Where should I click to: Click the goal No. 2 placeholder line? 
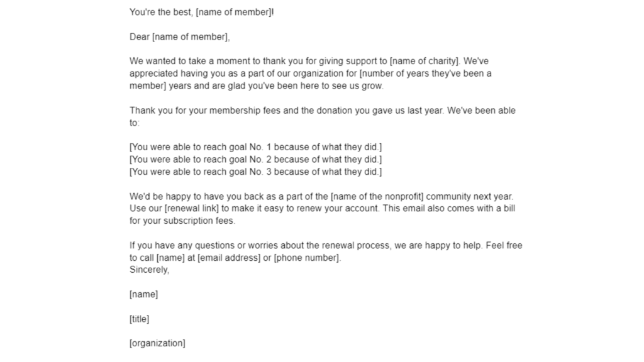(x=255, y=159)
